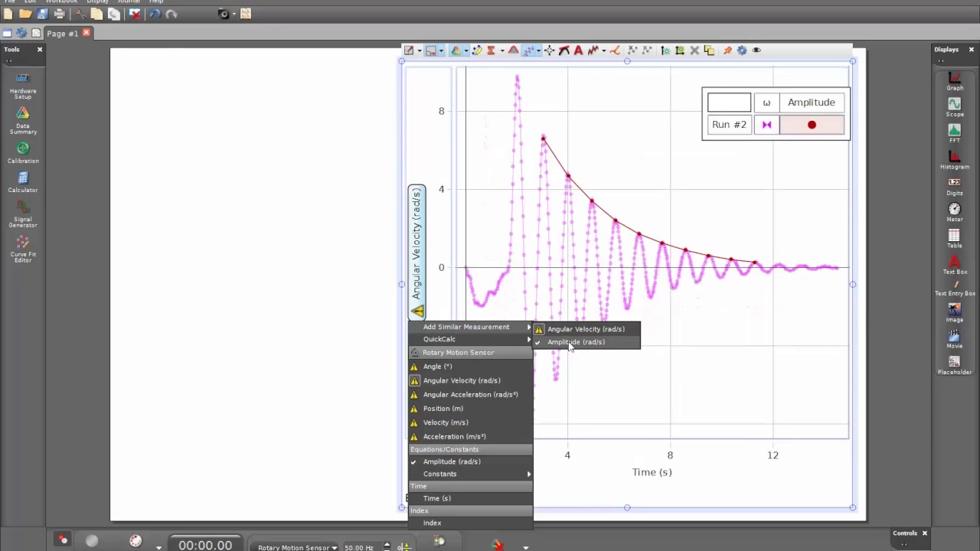Click the scale-to-fit graph toolbar icon

click(x=409, y=51)
